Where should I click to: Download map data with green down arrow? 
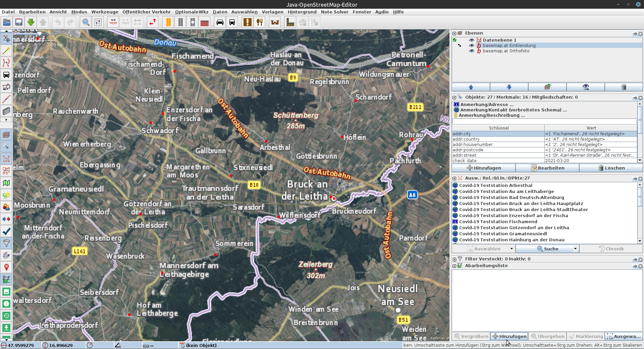31,22
